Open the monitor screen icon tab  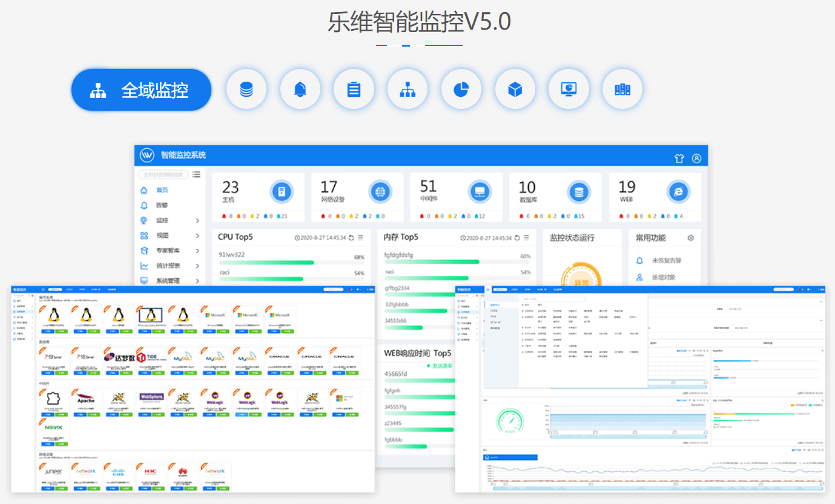(x=569, y=90)
